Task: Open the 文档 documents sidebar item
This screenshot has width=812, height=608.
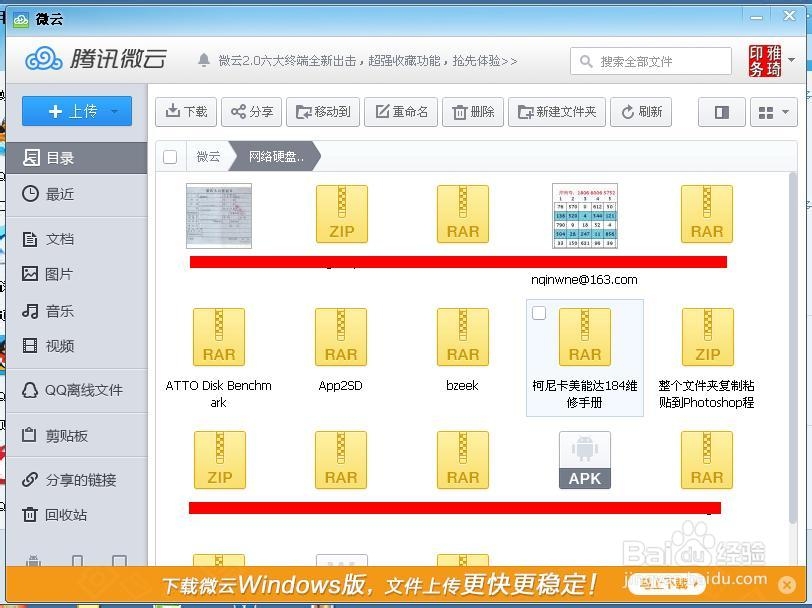Action: (77, 239)
